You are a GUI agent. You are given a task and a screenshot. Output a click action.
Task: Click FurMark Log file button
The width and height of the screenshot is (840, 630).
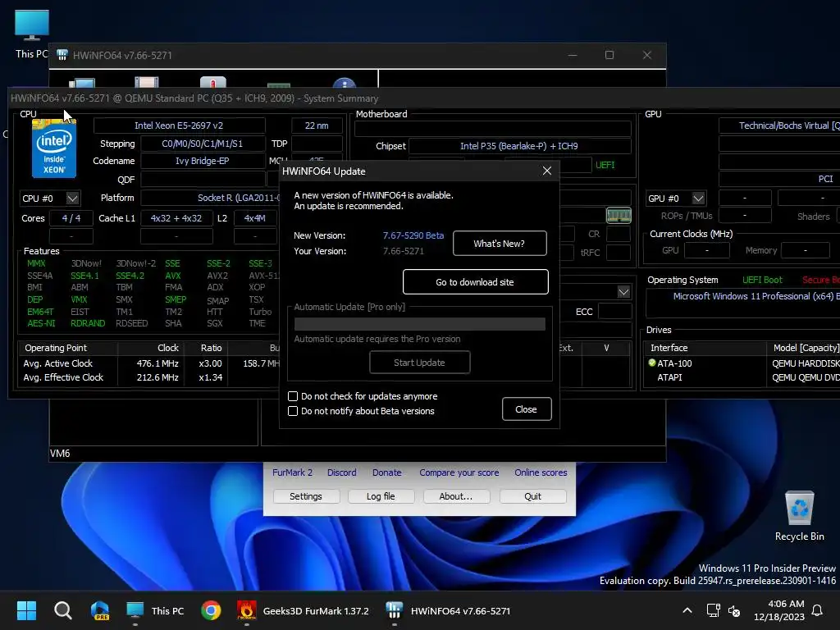[381, 496]
